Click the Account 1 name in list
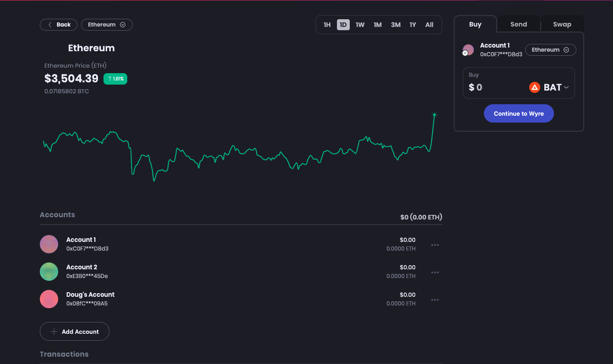This screenshot has width=613, height=364. click(81, 240)
